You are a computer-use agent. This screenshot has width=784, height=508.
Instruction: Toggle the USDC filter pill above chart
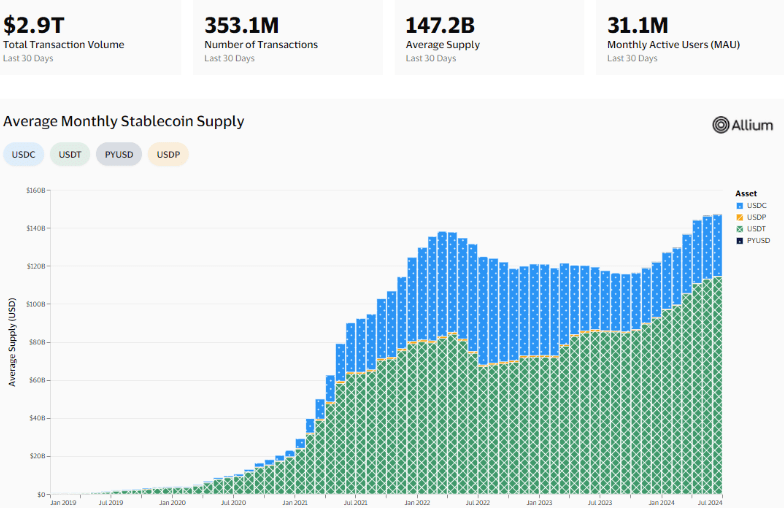(x=22, y=155)
